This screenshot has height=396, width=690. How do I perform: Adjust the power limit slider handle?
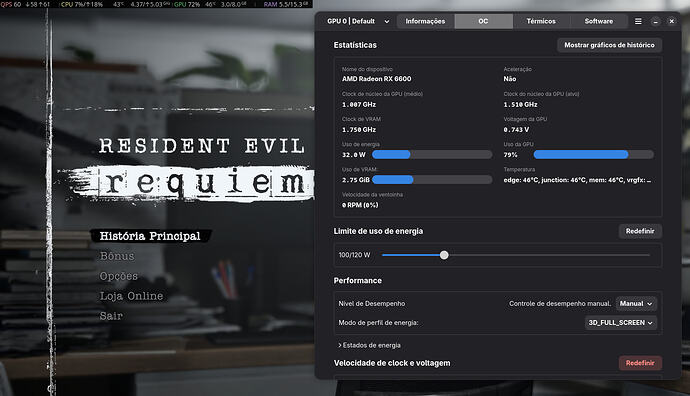(444, 255)
